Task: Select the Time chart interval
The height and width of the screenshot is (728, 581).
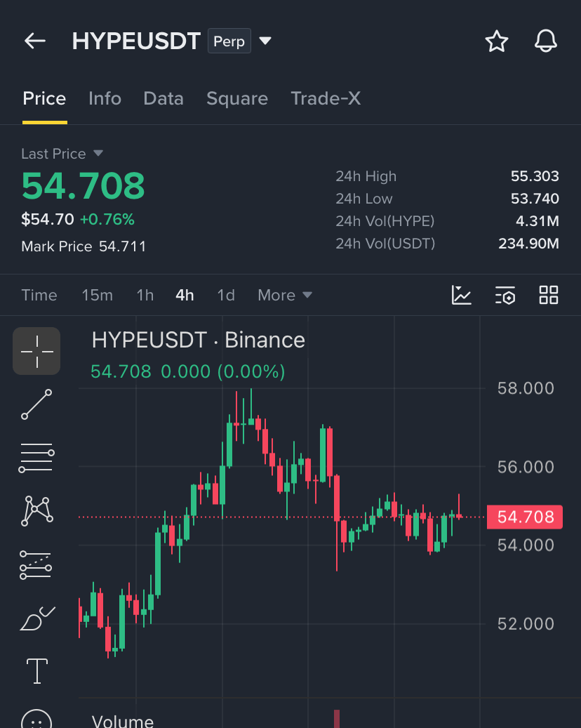Action: click(x=39, y=296)
